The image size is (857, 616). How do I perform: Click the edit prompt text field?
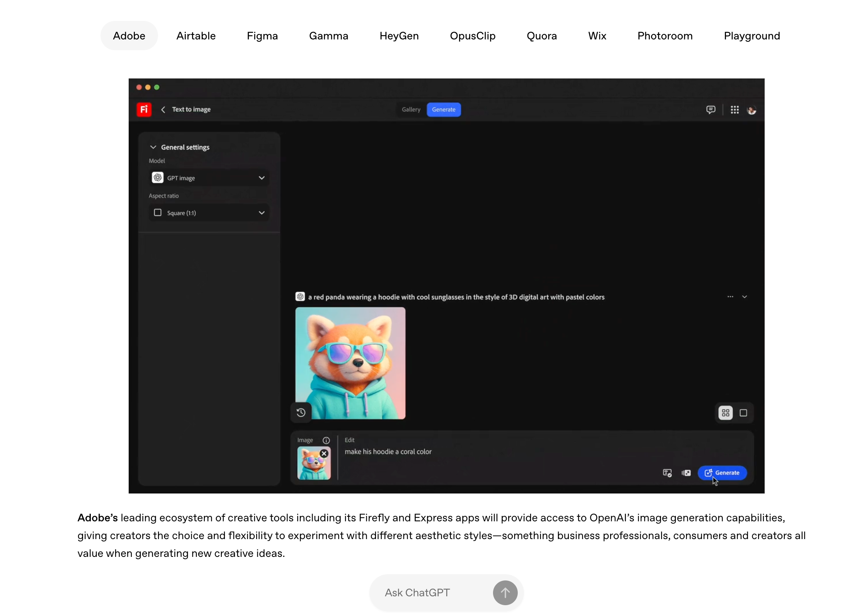point(498,452)
